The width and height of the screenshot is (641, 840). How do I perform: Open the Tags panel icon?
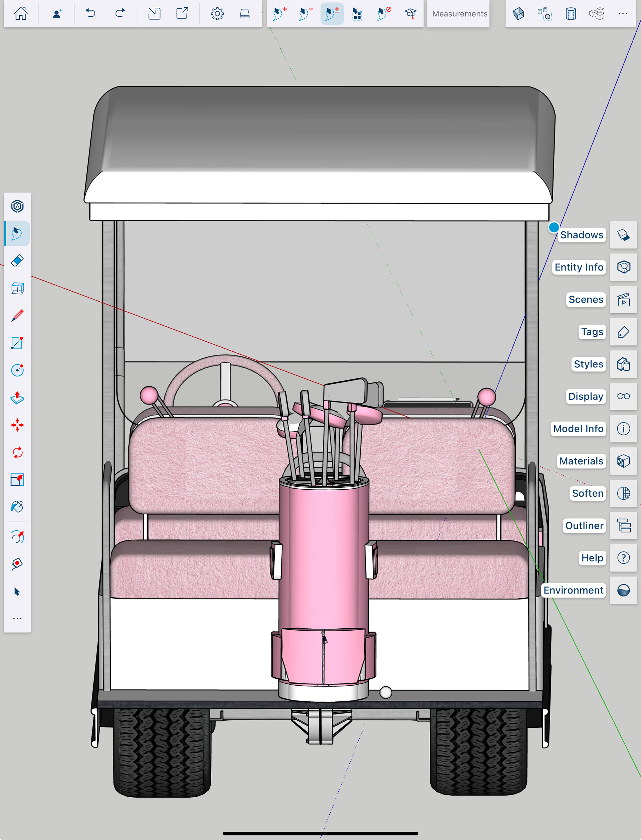(x=623, y=332)
